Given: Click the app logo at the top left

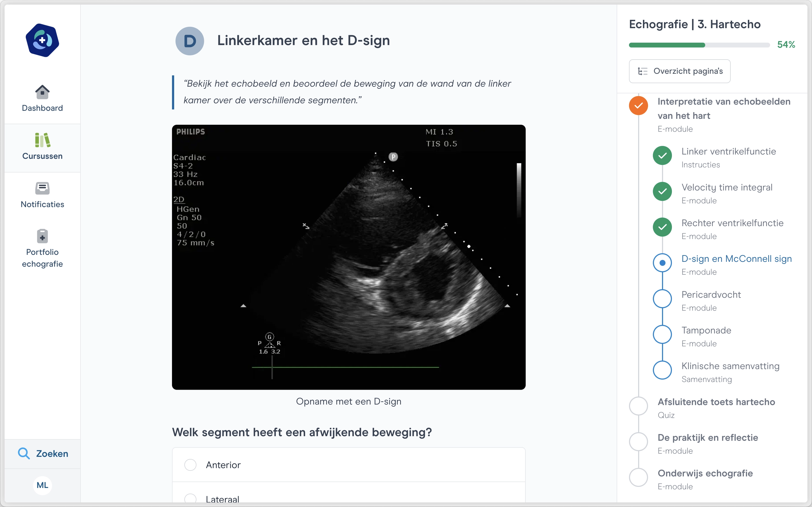Looking at the screenshot, I should click(x=42, y=40).
